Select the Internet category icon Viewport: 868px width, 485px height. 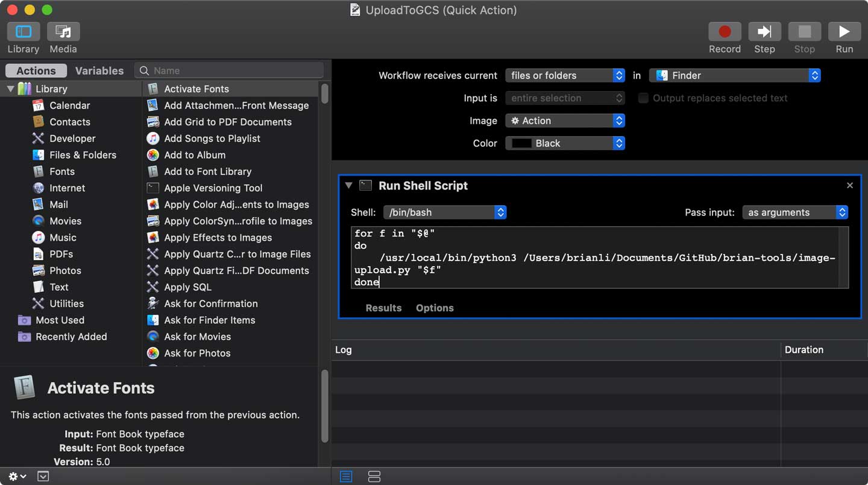39,188
